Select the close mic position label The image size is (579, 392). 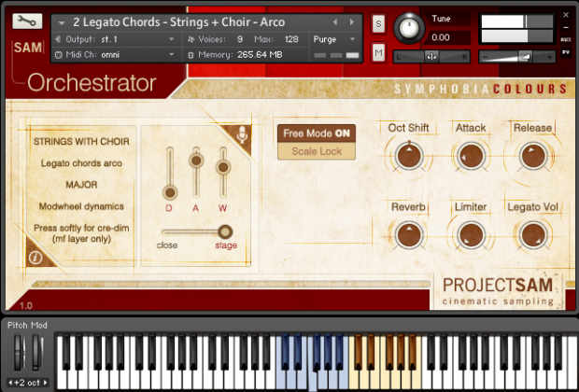click(167, 245)
